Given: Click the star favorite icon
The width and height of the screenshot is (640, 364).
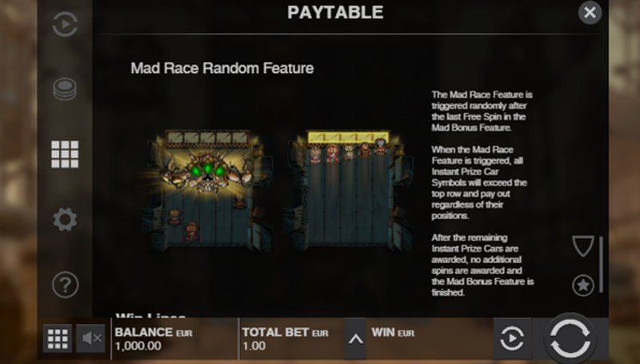Looking at the screenshot, I should click(583, 286).
